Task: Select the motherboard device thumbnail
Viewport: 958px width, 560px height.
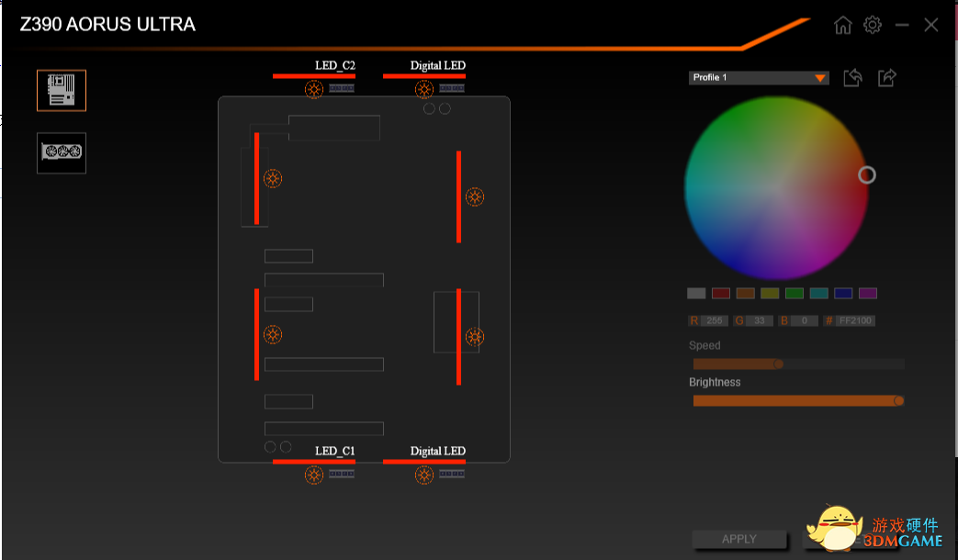Action: 62,90
